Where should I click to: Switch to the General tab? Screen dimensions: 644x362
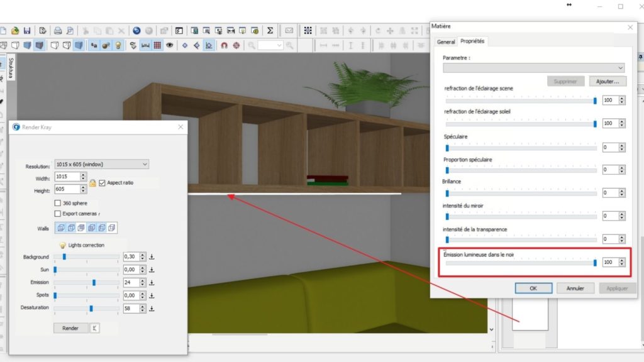tap(445, 41)
